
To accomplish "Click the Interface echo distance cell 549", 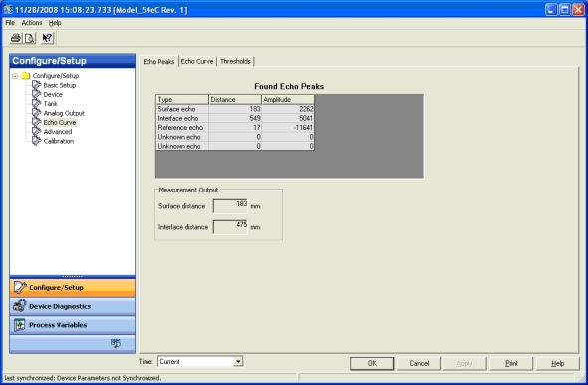I will coord(235,119).
